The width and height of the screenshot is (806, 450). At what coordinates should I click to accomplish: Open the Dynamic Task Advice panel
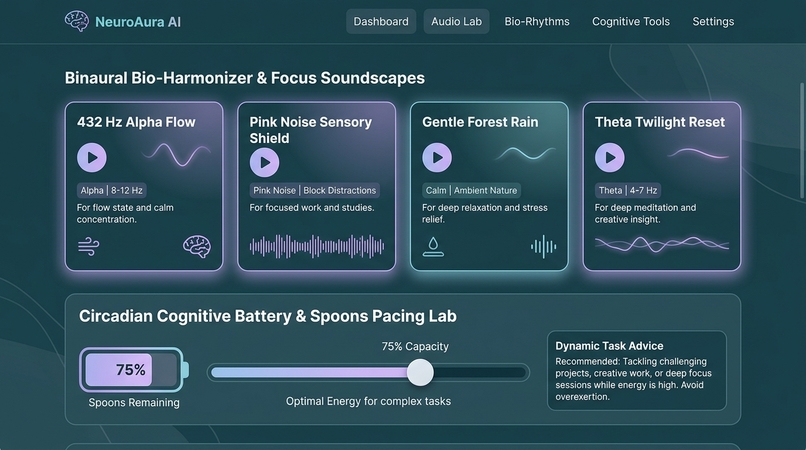[x=637, y=370]
